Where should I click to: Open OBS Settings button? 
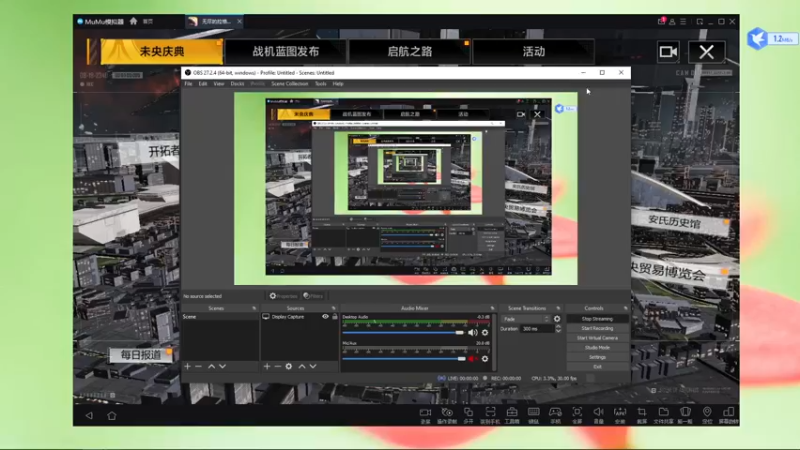tap(597, 357)
